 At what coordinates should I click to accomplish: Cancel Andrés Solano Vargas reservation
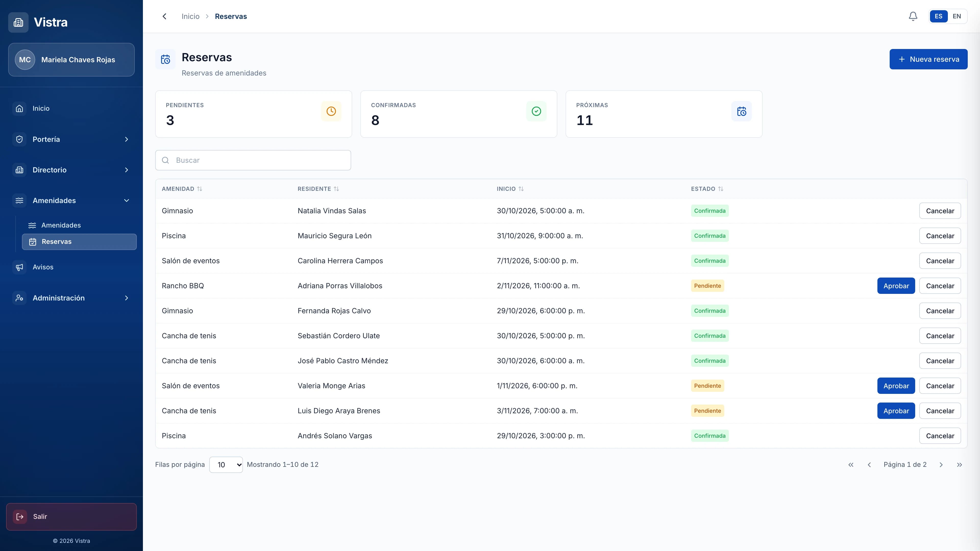pyautogui.click(x=940, y=436)
